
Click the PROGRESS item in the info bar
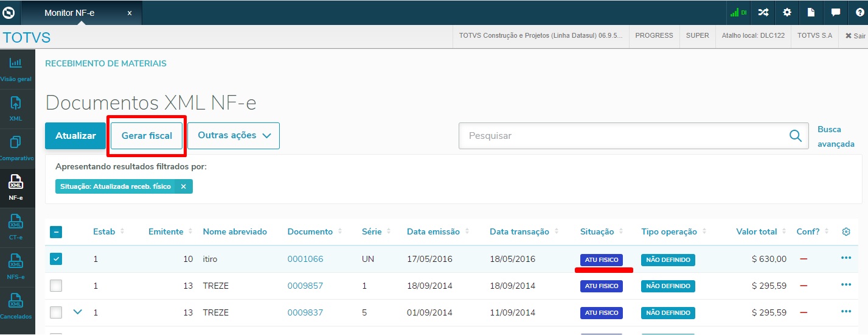[654, 35]
